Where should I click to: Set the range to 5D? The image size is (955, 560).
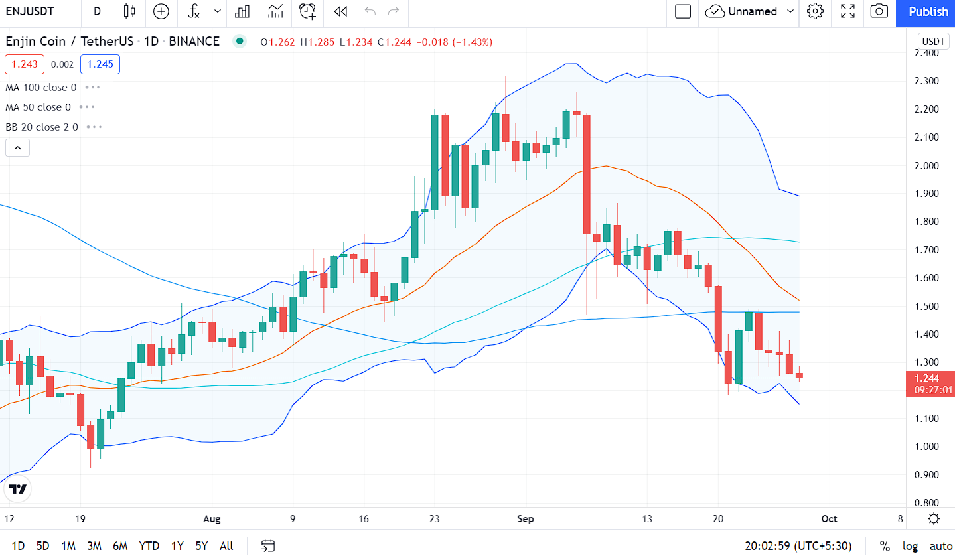point(42,546)
